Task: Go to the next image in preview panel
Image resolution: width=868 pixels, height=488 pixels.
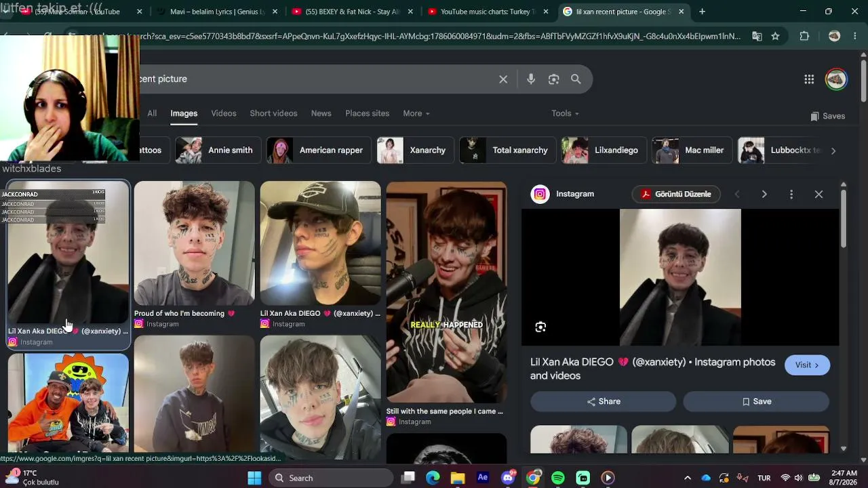Action: click(x=764, y=195)
